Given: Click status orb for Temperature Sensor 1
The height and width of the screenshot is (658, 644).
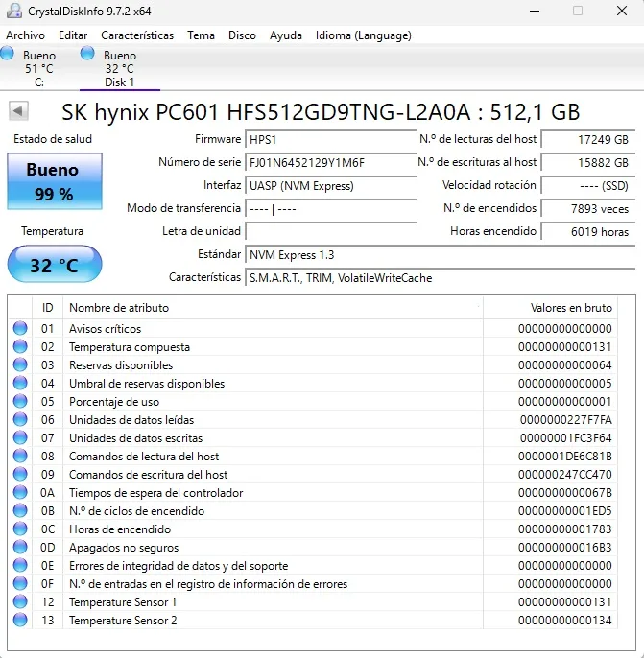Looking at the screenshot, I should coord(20,601).
